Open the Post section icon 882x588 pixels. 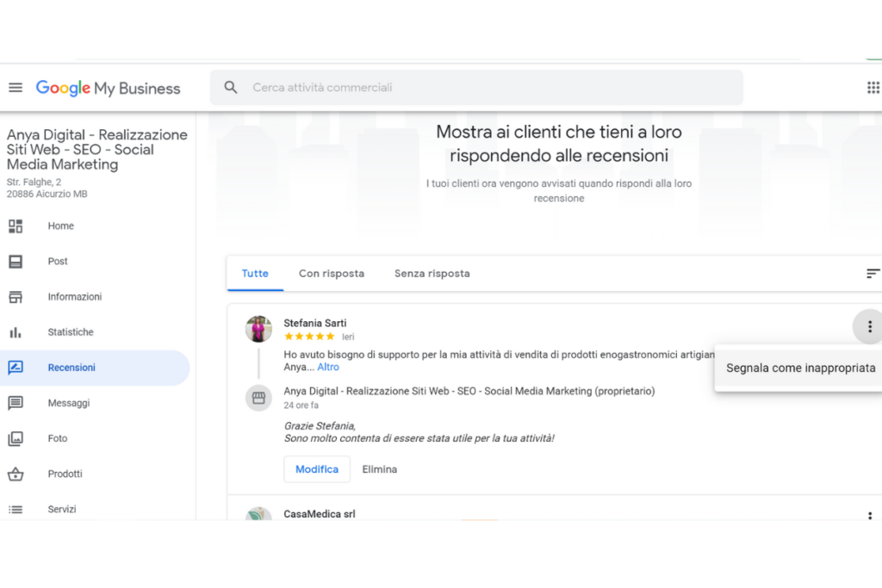tap(16, 262)
